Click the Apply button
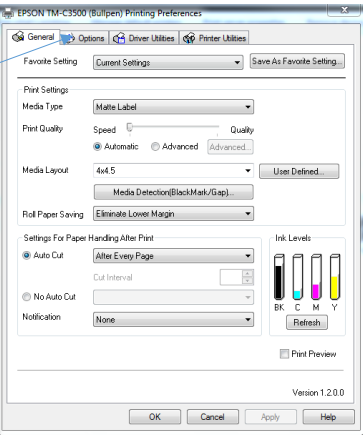The height and width of the screenshot is (442, 363). [271, 417]
